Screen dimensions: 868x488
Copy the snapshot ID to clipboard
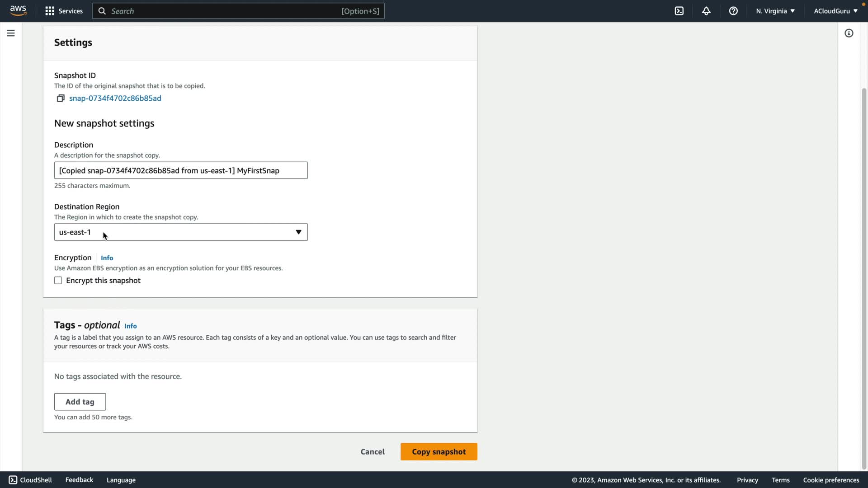(60, 98)
